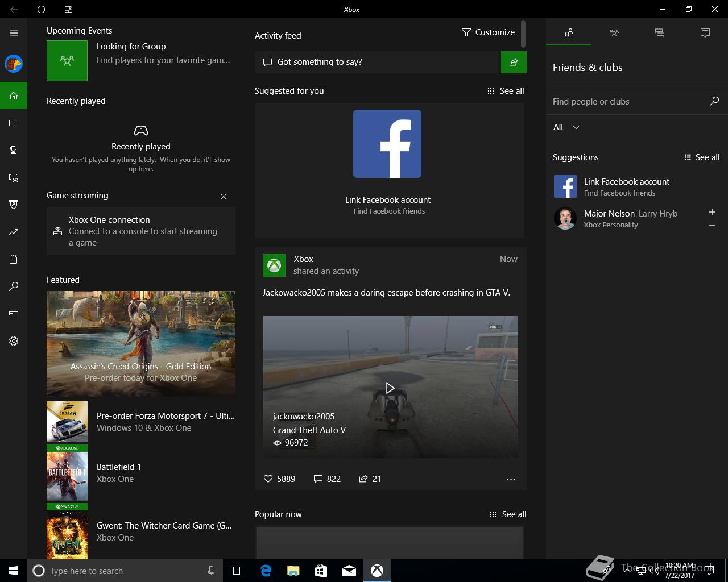
Task: Open Assassin's Creed Origins featured banner
Action: click(141, 343)
